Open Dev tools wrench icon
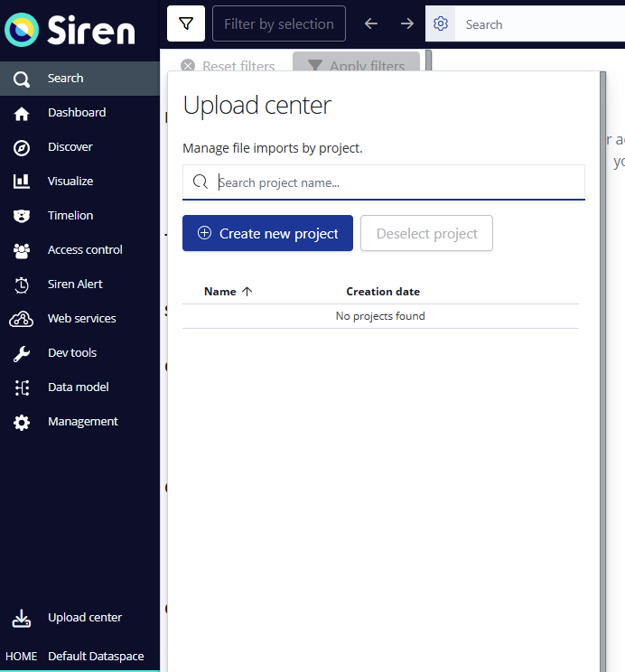This screenshot has height=672, width=625. (22, 353)
